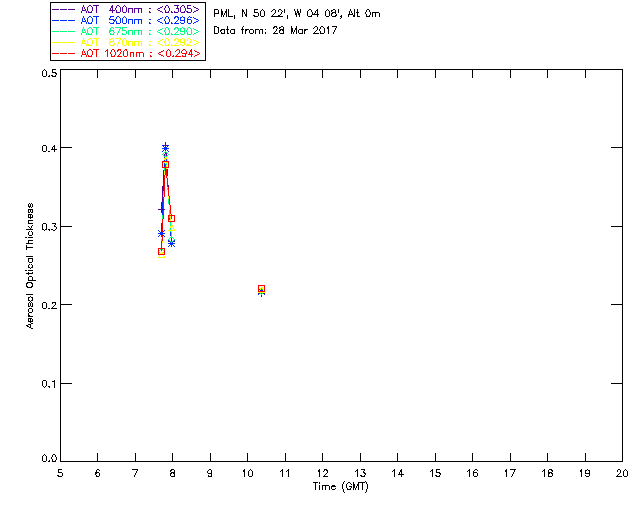Click the x-axis tick label 8

(x=173, y=473)
